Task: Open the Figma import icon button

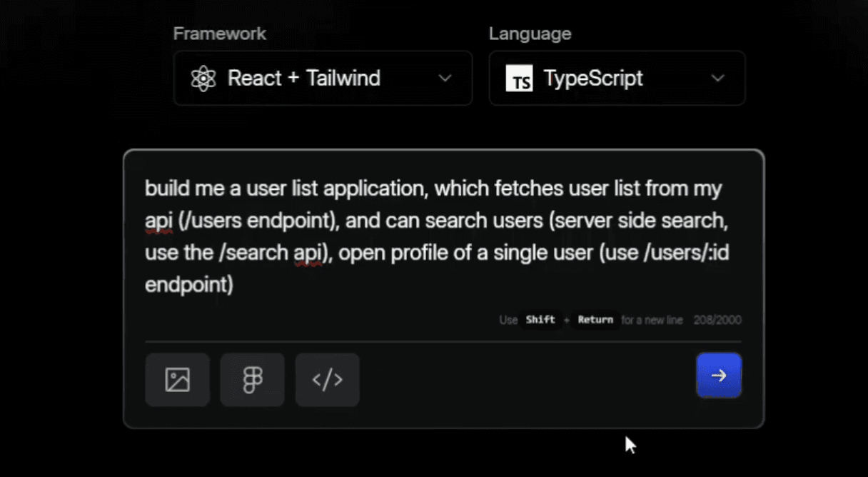Action: [x=252, y=379]
